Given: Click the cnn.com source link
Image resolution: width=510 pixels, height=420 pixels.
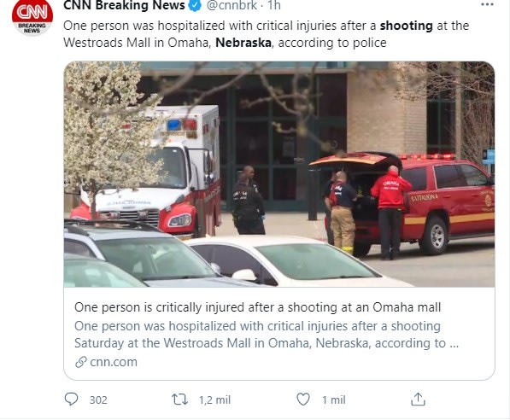Looking at the screenshot, I should click(x=114, y=362).
